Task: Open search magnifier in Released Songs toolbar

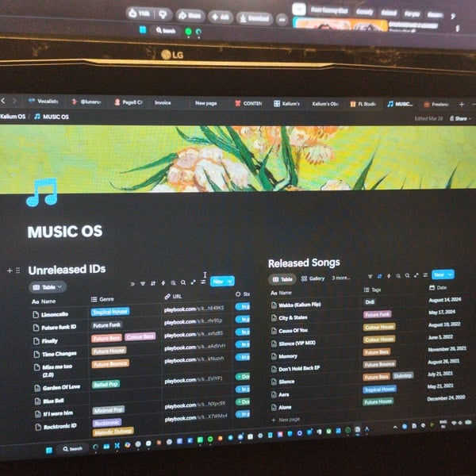Action: coord(408,275)
